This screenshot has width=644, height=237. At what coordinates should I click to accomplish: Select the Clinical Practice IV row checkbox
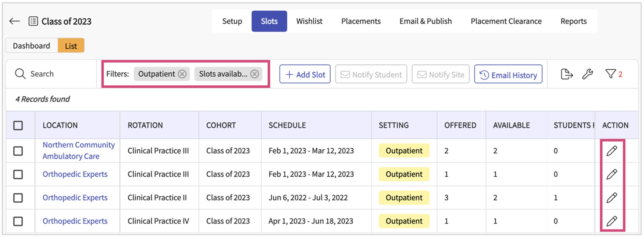(18, 221)
